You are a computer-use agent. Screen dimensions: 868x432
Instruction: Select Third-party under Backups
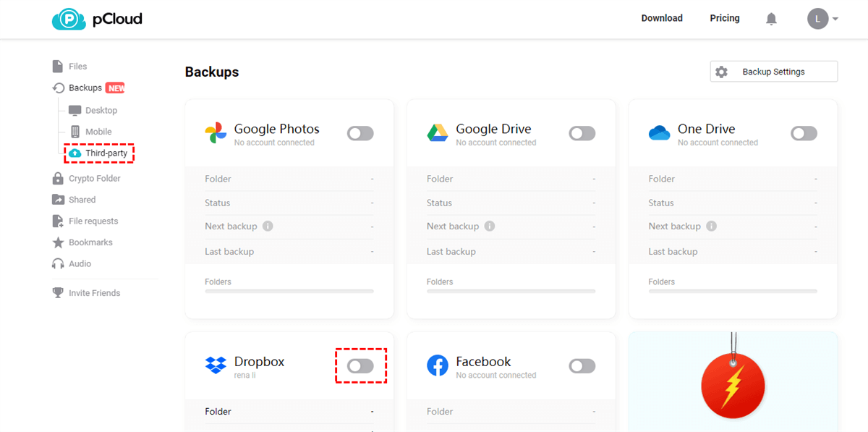(106, 153)
